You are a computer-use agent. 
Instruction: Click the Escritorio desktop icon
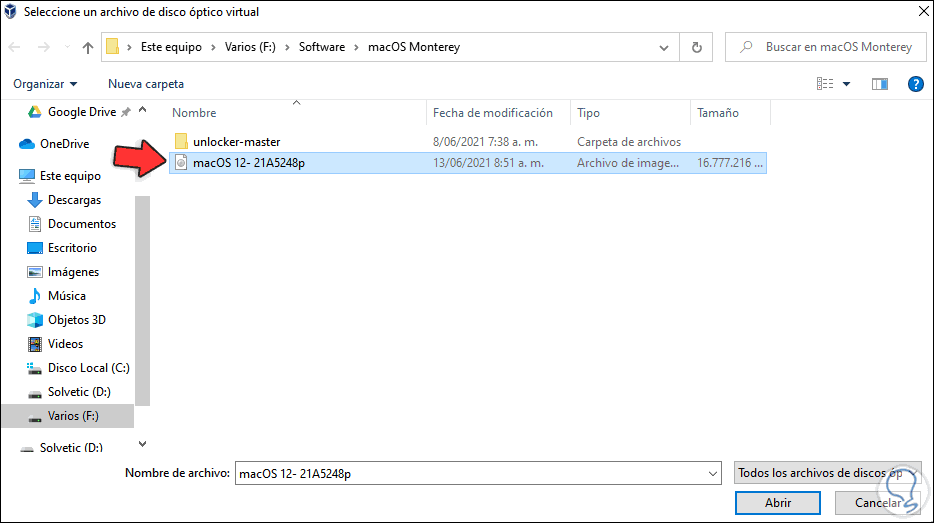tap(35, 248)
